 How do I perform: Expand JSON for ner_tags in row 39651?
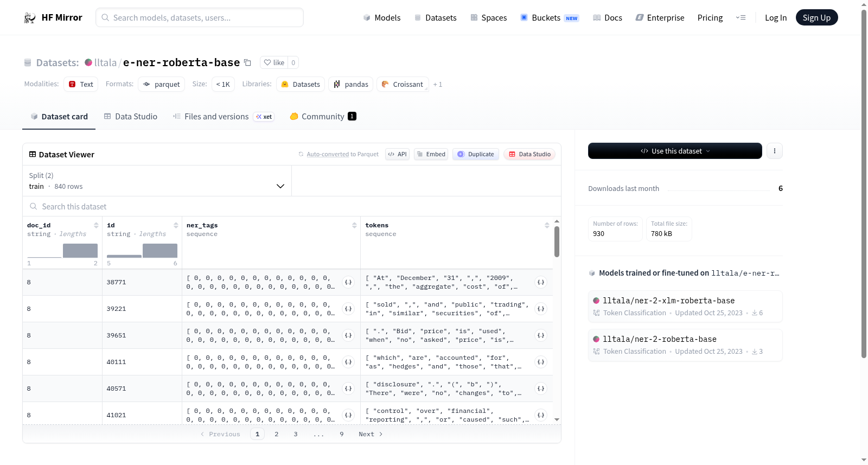pos(348,335)
